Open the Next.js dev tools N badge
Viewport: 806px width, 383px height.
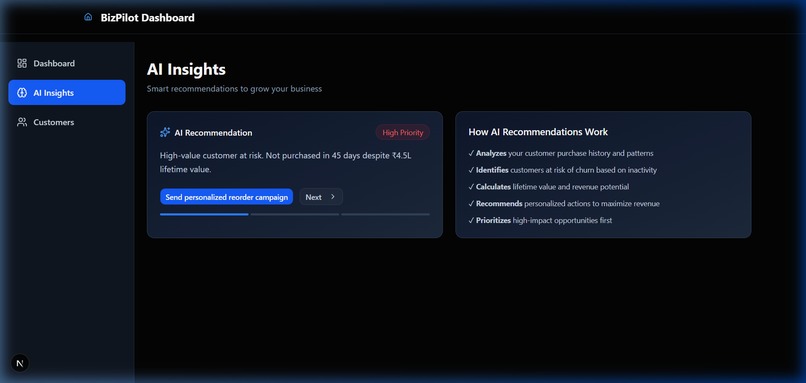tap(20, 363)
